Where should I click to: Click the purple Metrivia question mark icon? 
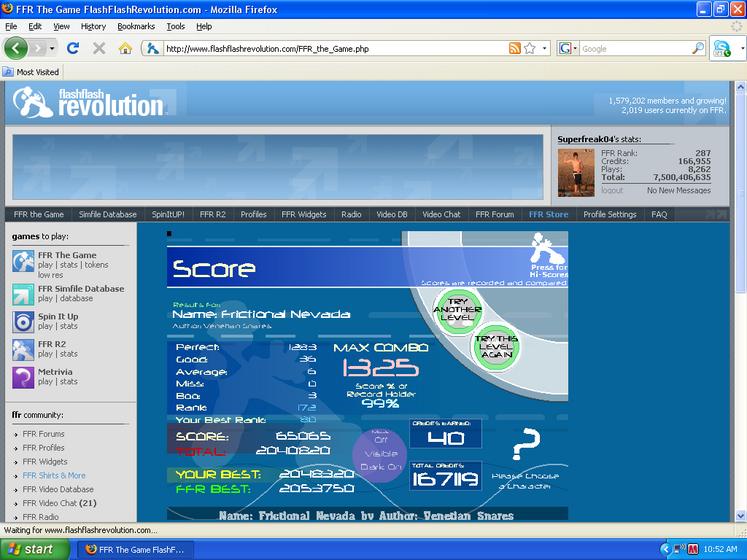coord(23,377)
